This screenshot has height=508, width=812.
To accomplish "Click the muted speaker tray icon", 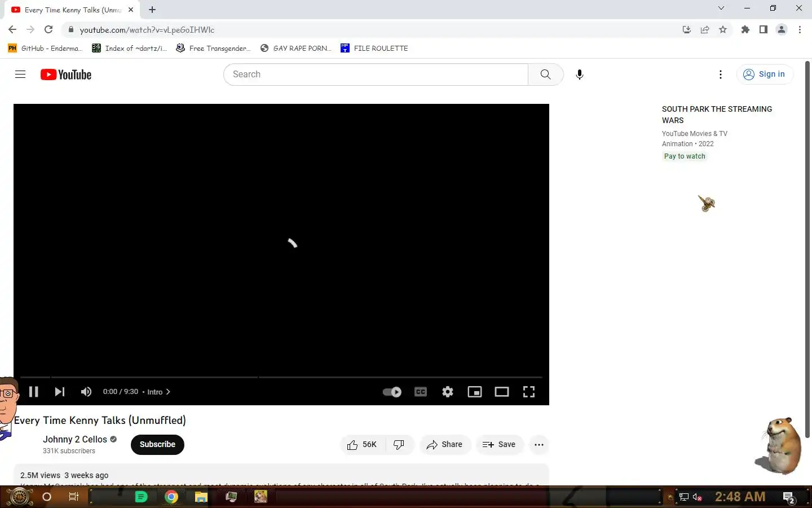I will (698, 497).
